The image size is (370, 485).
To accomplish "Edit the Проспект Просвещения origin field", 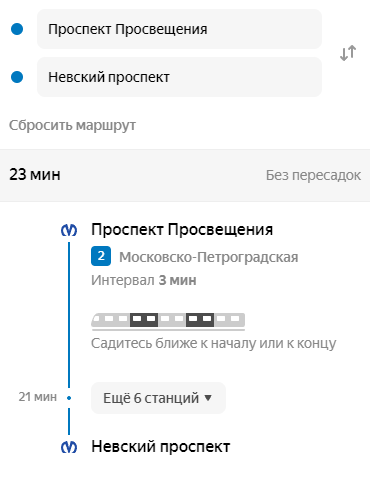I will 179,29.
